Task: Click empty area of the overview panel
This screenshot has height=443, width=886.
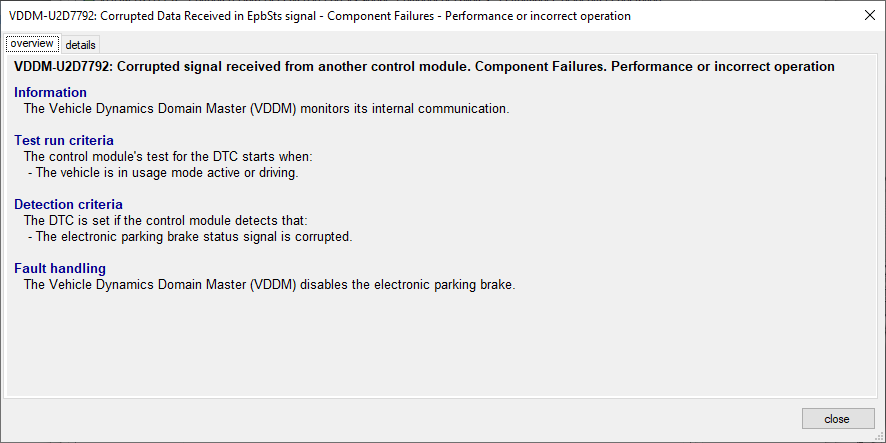Action: [441, 345]
